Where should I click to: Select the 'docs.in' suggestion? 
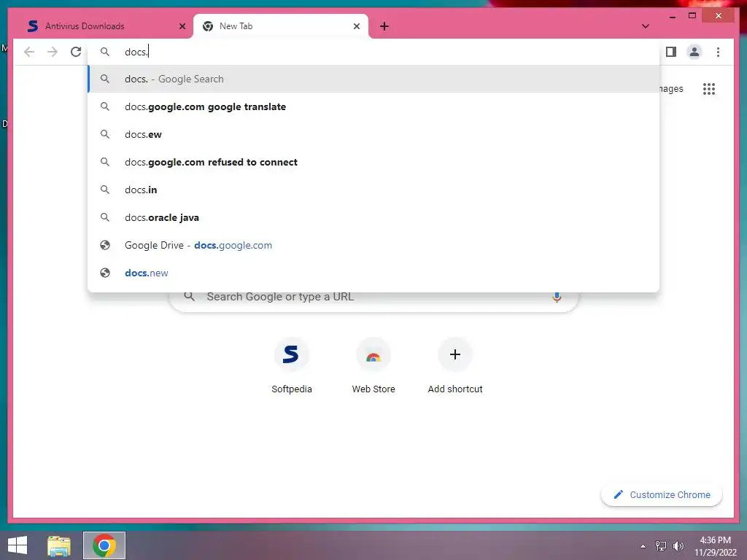(x=374, y=190)
